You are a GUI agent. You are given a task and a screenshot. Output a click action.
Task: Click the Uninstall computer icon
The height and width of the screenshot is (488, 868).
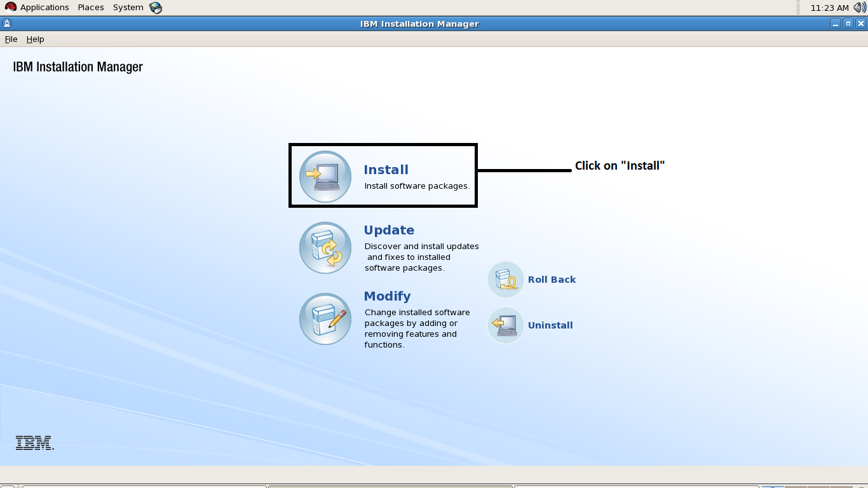click(x=506, y=325)
